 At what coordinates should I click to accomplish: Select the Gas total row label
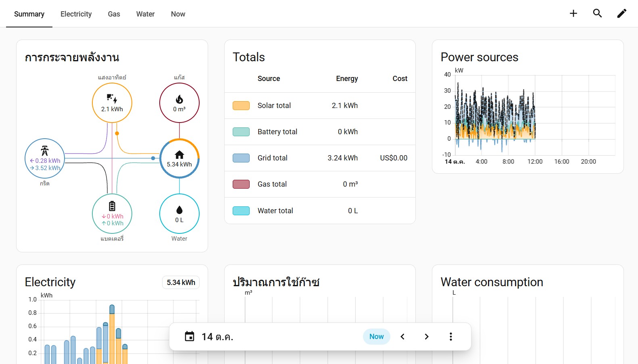click(x=272, y=184)
